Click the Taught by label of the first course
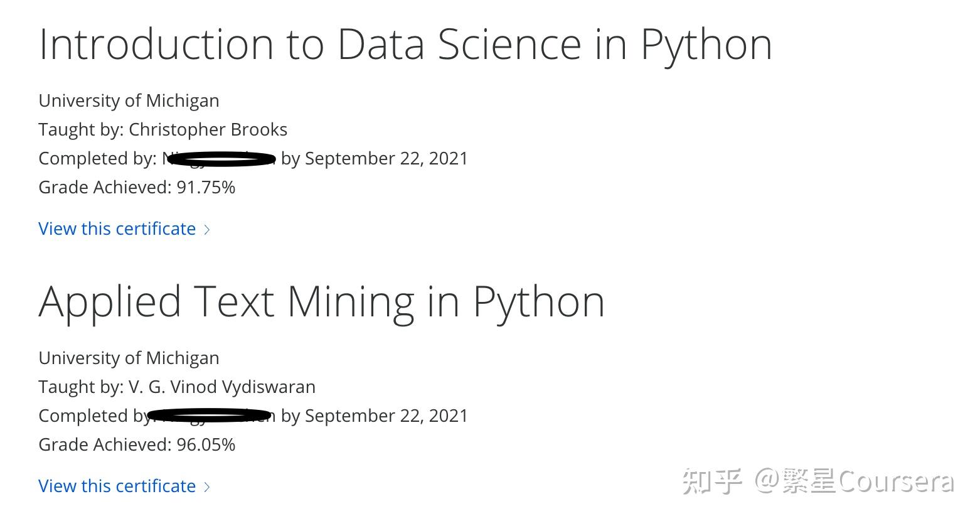 pos(80,129)
